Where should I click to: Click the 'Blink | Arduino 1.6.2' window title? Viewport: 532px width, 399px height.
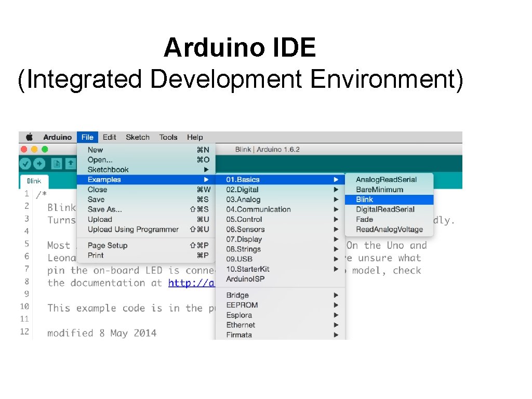[x=268, y=149]
